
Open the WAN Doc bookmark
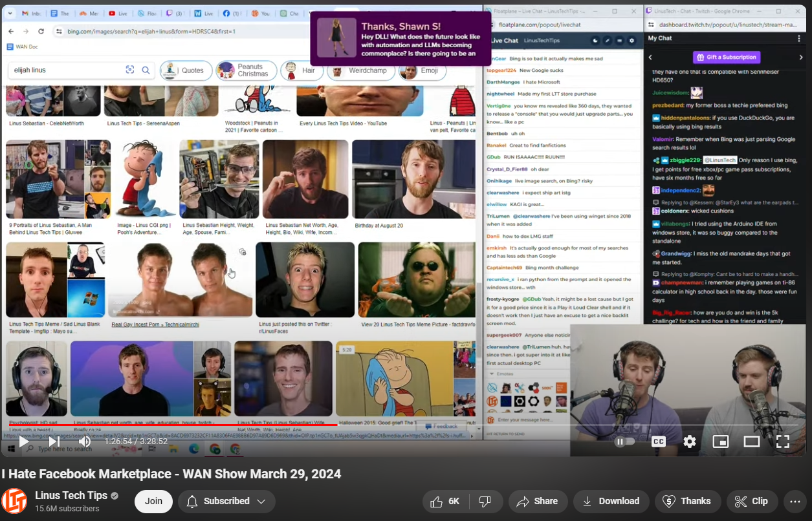22,47
